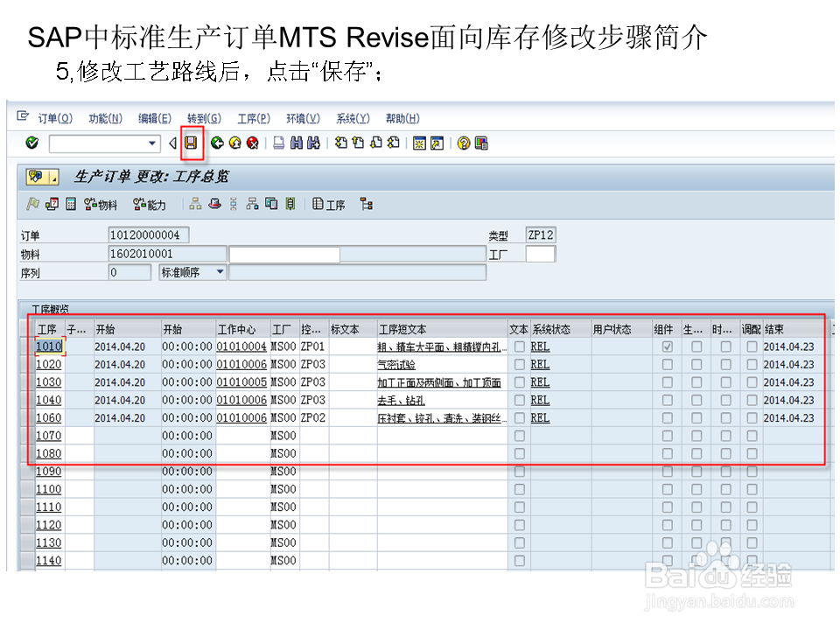Image resolution: width=840 pixels, height=630 pixels.
Task: Click the release flag icon
Action: coord(32,204)
